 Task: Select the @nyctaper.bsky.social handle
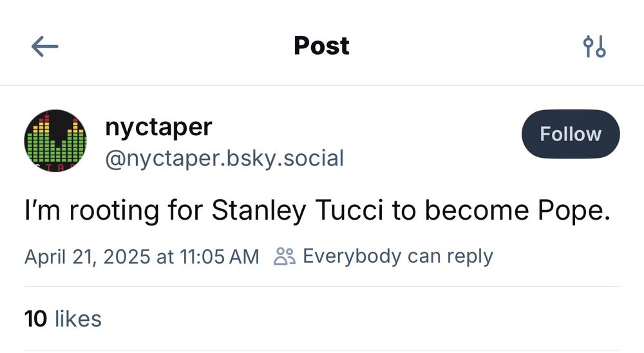(x=224, y=158)
